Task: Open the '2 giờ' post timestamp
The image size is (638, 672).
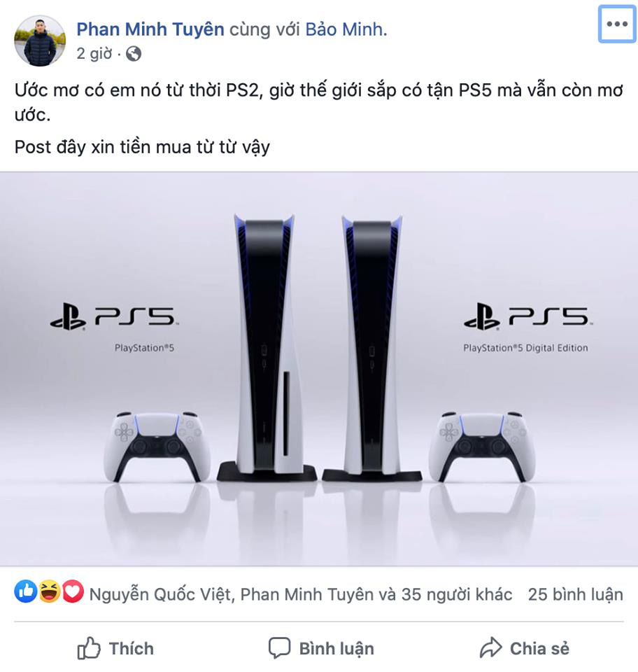Action: tap(94, 54)
